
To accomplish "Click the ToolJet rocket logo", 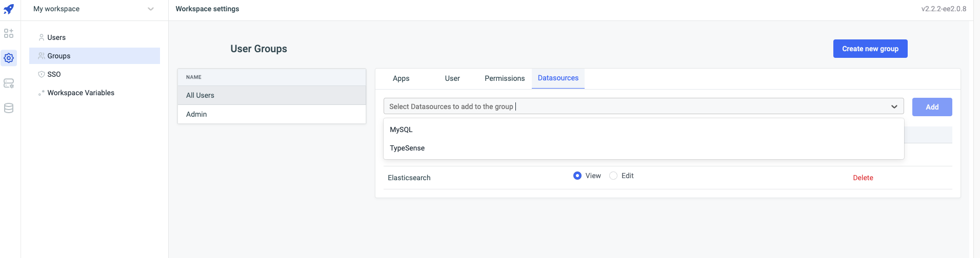I will point(9,9).
